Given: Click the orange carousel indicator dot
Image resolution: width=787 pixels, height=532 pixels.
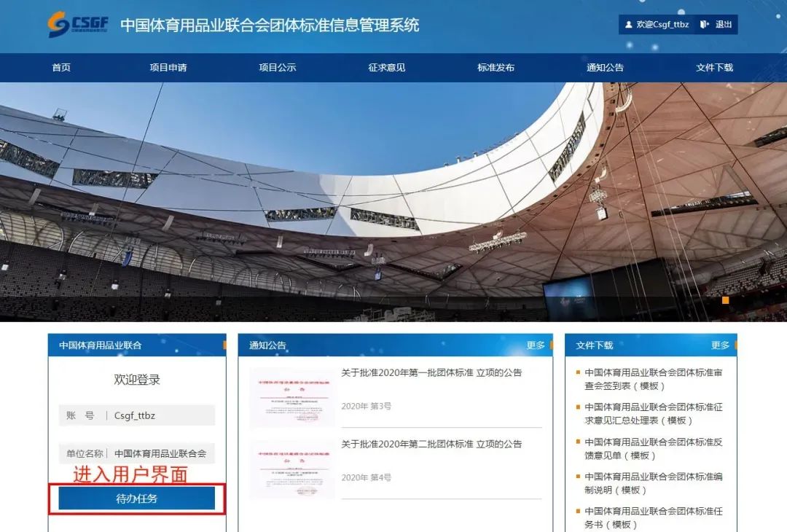Looking at the screenshot, I should click(725, 300).
